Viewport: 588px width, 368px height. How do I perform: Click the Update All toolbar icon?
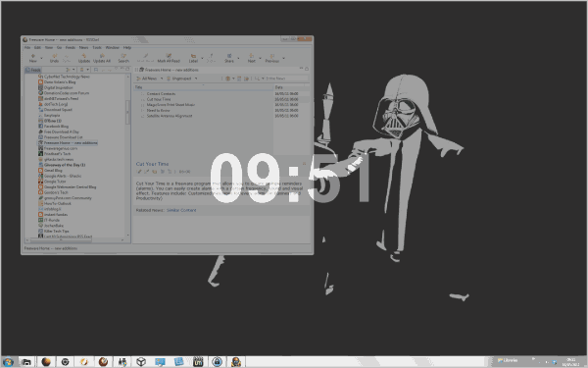pyautogui.click(x=102, y=58)
